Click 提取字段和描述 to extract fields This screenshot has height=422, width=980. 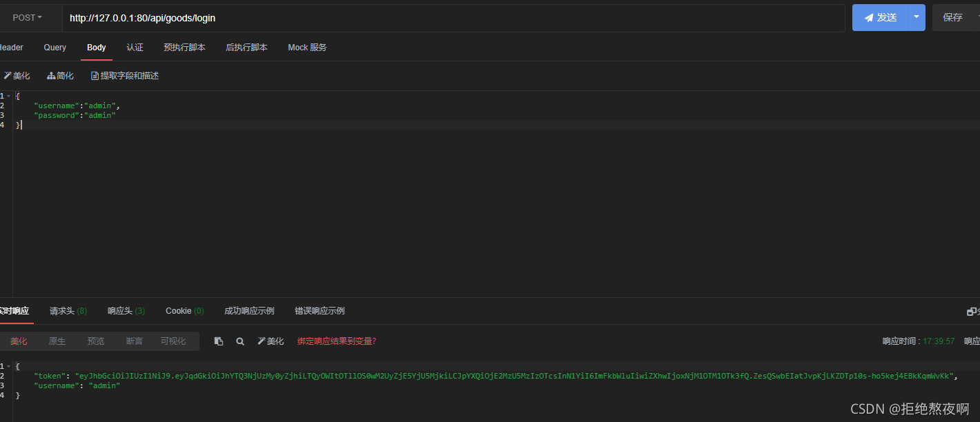pos(125,76)
